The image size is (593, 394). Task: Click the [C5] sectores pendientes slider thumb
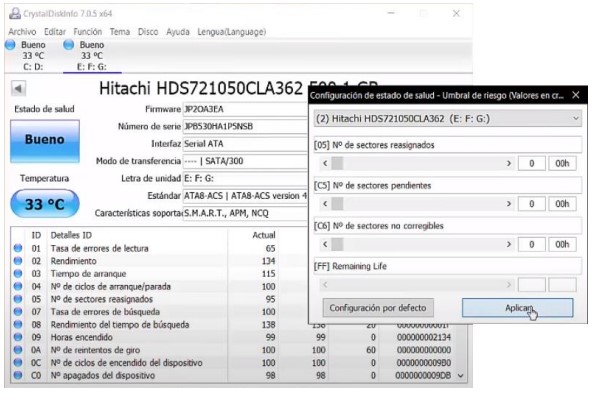337,204
